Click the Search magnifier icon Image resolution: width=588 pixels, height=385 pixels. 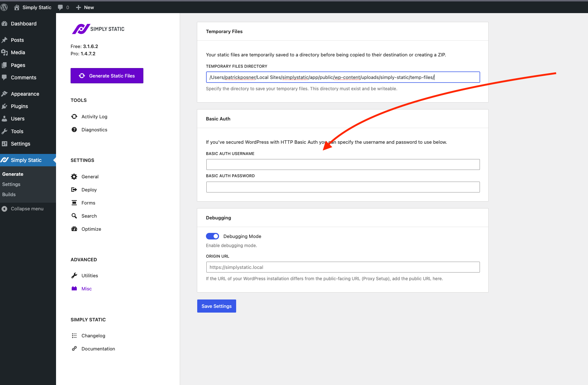point(74,216)
